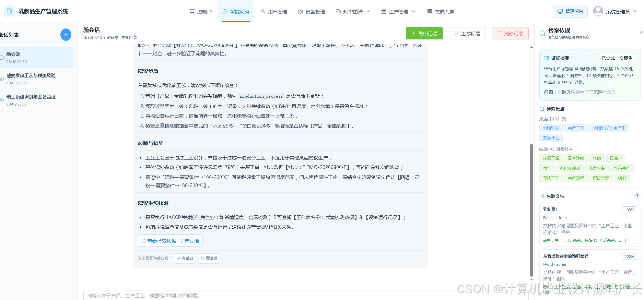Click the 知识图谱 graph icon
The image size is (644, 300).
click(x=338, y=11)
